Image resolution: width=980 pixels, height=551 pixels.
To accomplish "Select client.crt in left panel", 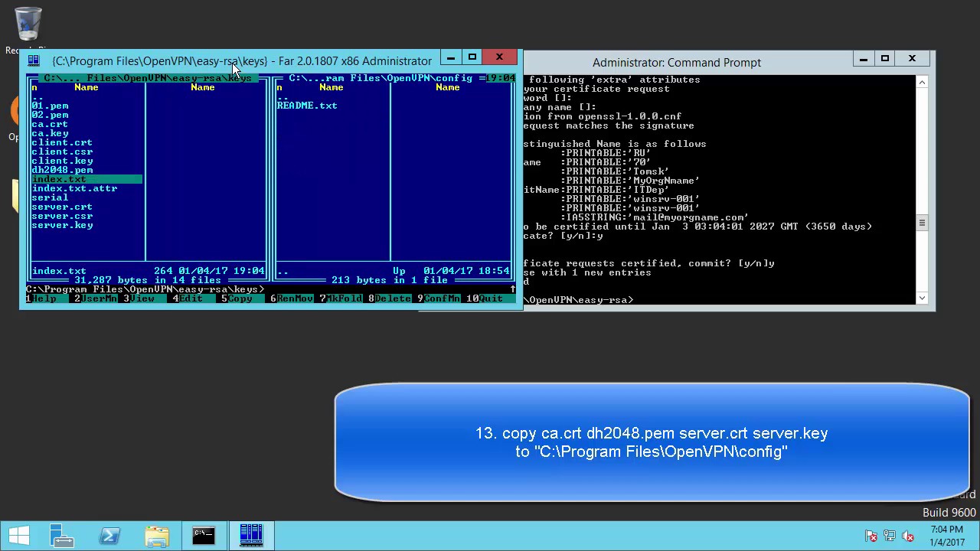I will [x=62, y=142].
